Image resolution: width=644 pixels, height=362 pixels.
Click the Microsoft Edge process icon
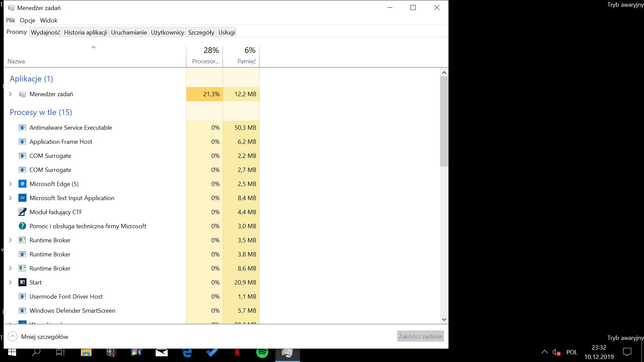pyautogui.click(x=22, y=184)
